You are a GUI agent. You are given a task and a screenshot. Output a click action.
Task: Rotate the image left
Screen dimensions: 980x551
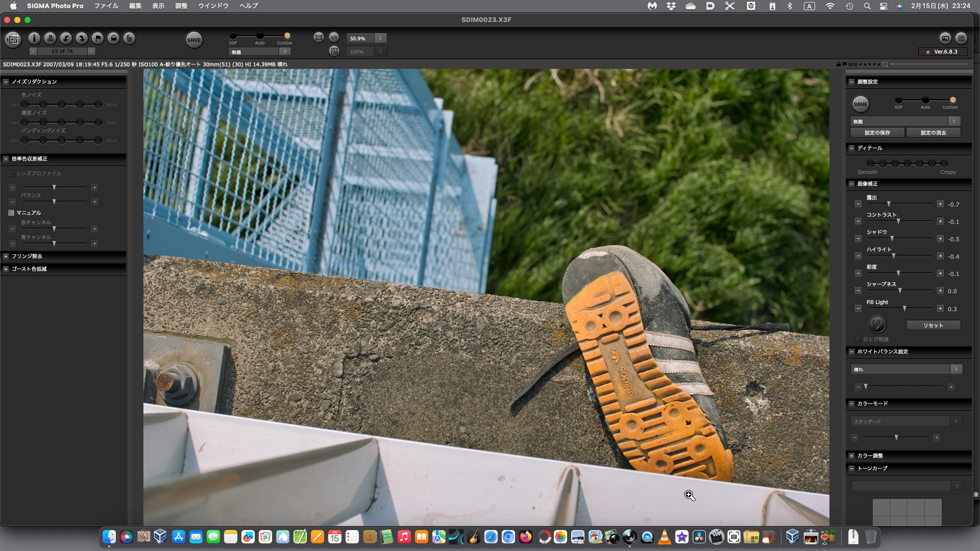(66, 38)
